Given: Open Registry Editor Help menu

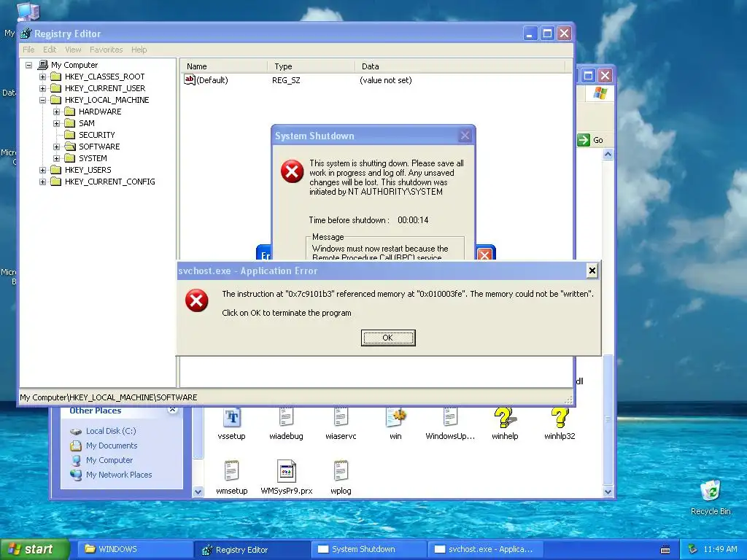Looking at the screenshot, I should coord(139,50).
